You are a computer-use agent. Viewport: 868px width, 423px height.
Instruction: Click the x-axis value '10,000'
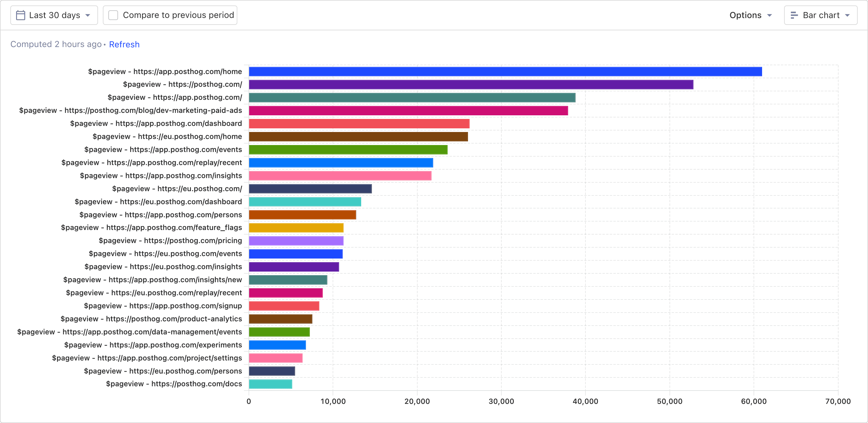point(333,401)
